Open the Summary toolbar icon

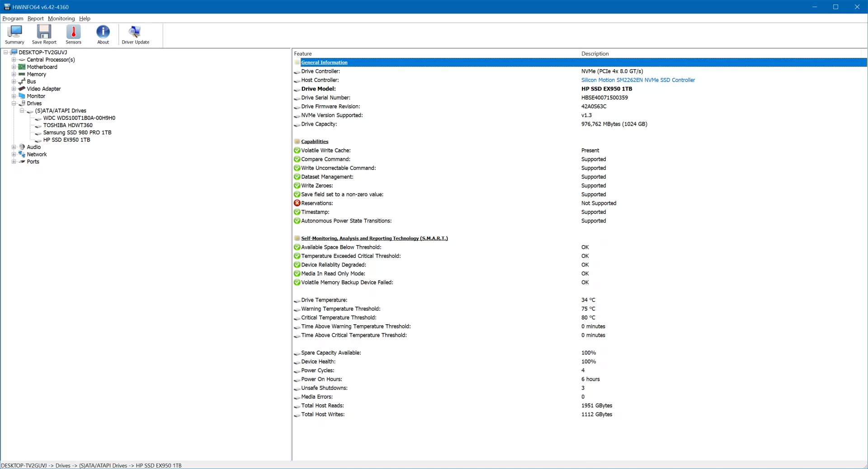[x=14, y=35]
